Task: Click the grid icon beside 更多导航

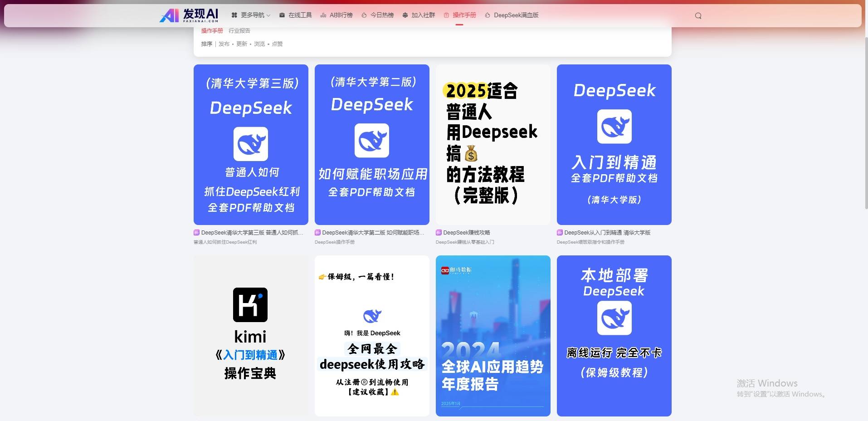Action: (x=234, y=15)
